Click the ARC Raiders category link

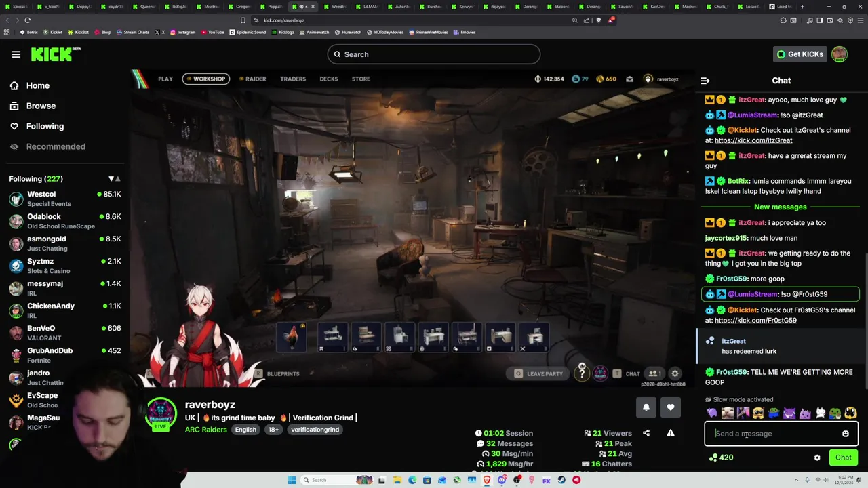206,430
